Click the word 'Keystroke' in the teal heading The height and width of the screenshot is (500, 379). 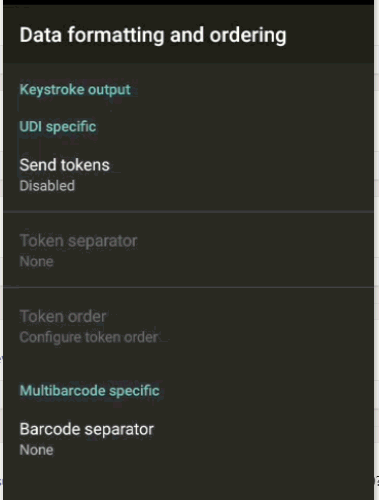click(52, 90)
